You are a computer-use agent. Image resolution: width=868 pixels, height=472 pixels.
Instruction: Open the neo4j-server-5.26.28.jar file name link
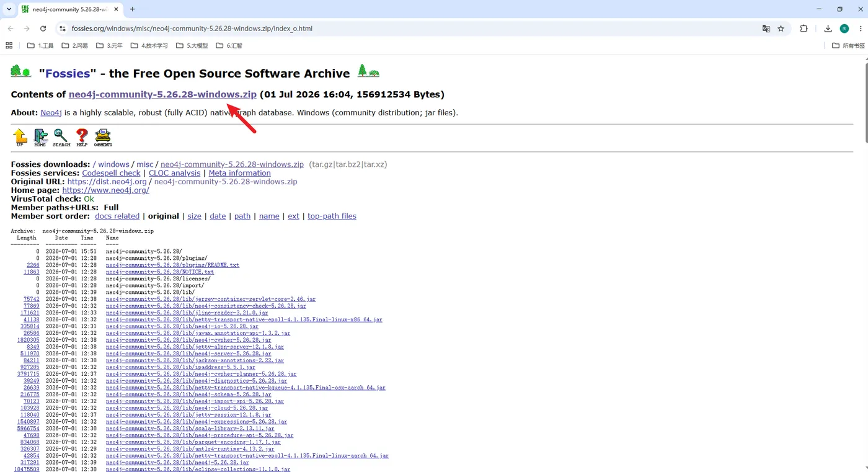point(188,354)
